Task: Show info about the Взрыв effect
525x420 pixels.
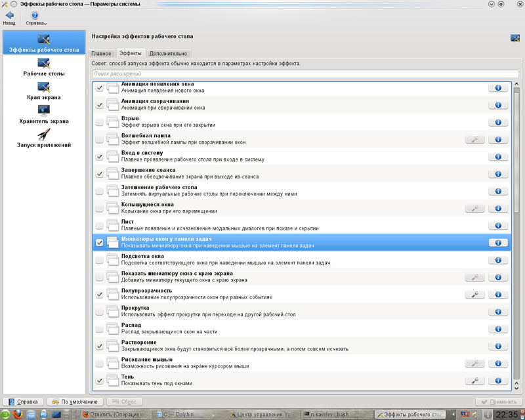Action: [498, 122]
